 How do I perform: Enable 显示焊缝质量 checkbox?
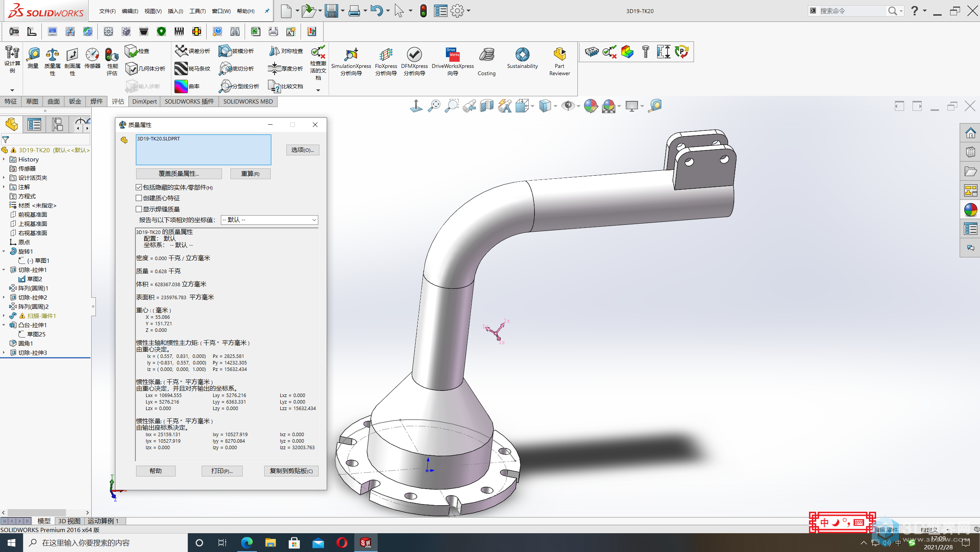[139, 209]
